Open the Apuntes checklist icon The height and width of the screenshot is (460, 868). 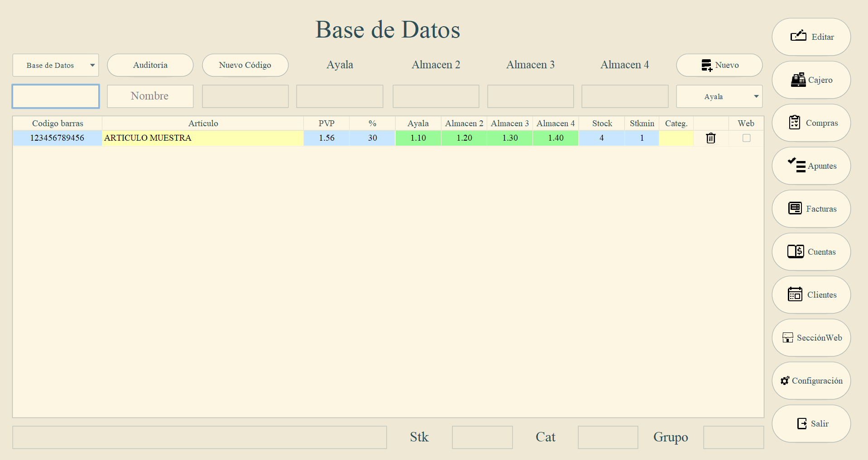(x=796, y=165)
